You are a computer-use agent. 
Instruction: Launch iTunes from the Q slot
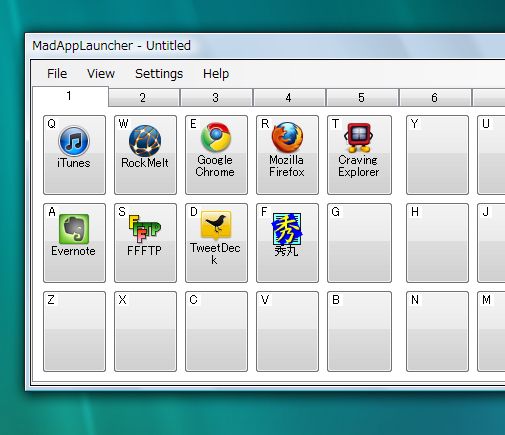point(74,155)
